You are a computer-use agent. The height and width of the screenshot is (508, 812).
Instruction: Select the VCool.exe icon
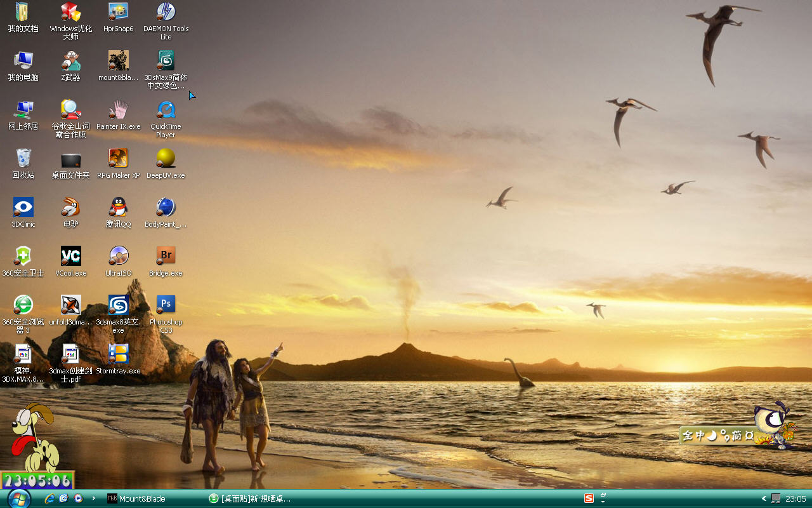tap(70, 262)
